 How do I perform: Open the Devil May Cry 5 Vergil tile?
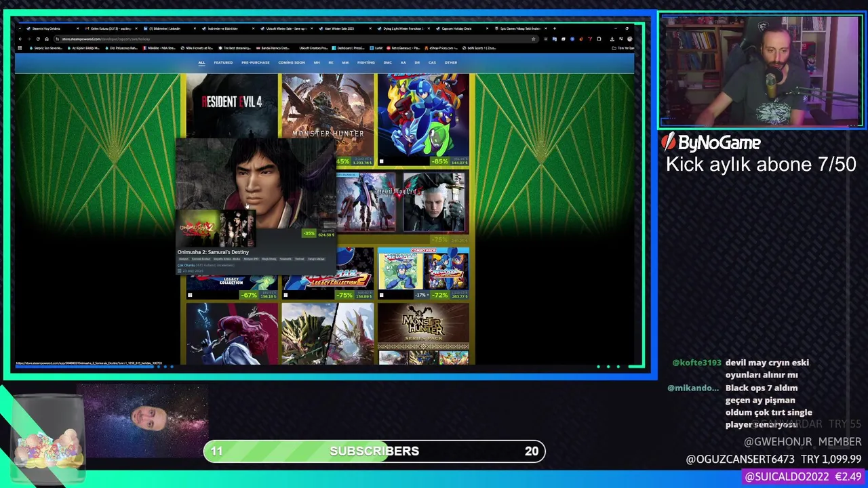[x=434, y=202]
